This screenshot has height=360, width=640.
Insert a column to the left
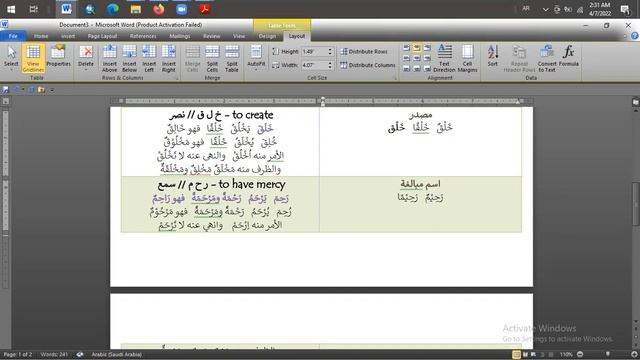click(149, 58)
